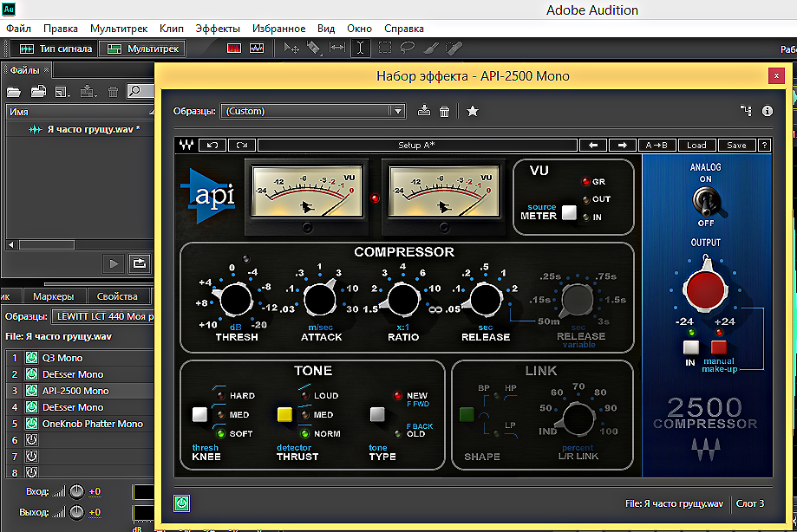The width and height of the screenshot is (797, 532).
Task: Open the Файл menu
Action: [x=19, y=29]
